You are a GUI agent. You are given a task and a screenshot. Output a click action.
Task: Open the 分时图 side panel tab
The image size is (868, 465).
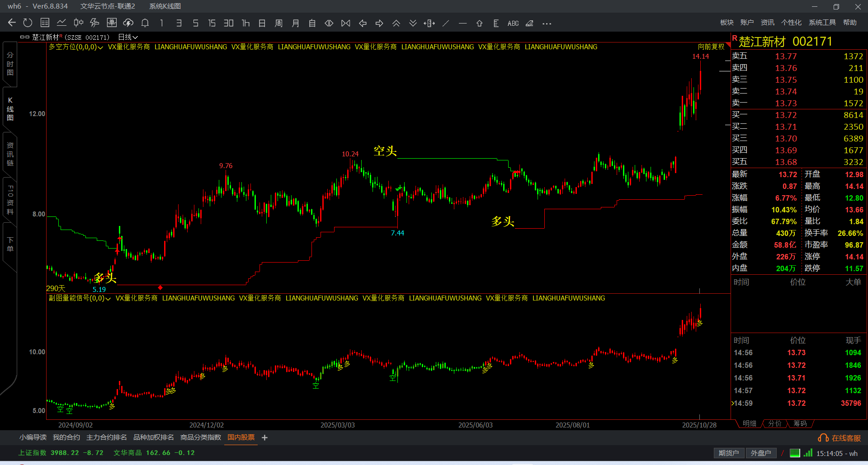pos(10,64)
